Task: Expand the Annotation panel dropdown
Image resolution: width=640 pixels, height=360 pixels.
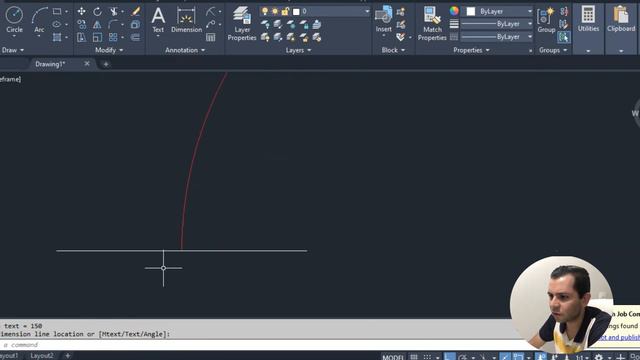Action: pos(185,50)
